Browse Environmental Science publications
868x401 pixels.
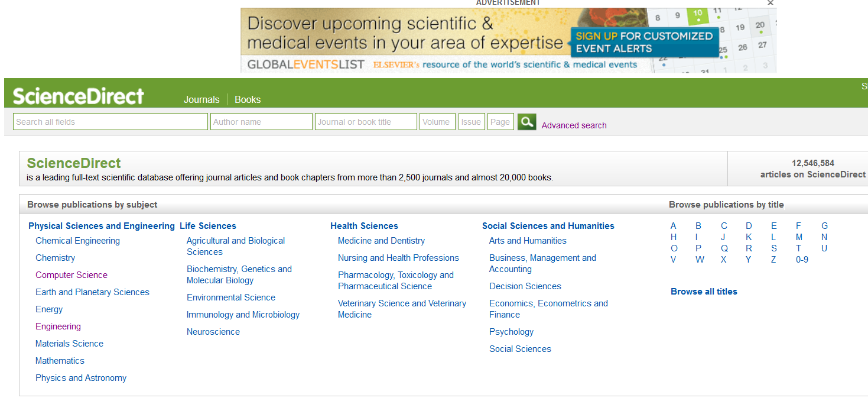231,297
